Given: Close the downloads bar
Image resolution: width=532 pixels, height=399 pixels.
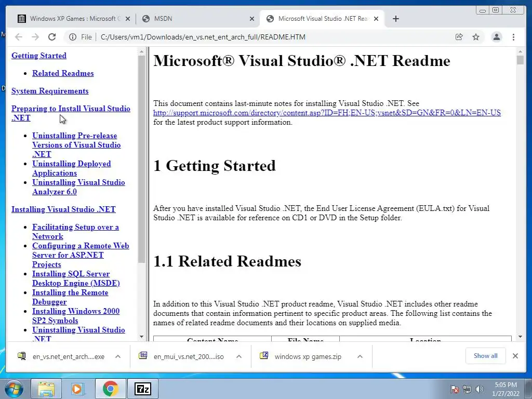Looking at the screenshot, I should (x=515, y=356).
